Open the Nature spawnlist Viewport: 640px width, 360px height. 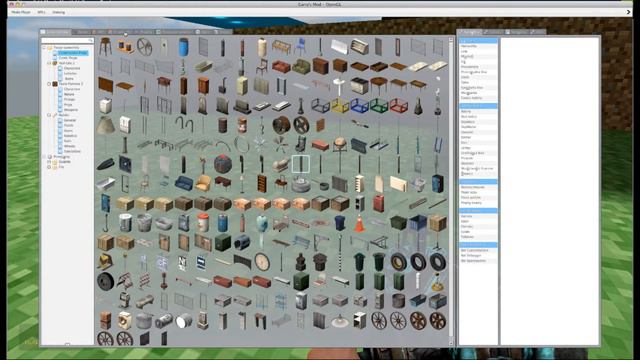69,94
